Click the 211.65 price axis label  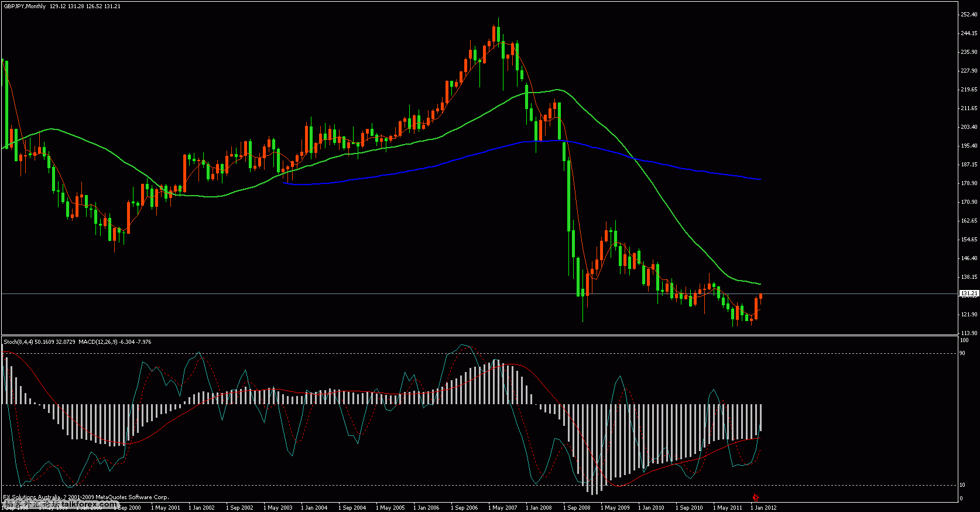[x=969, y=108]
